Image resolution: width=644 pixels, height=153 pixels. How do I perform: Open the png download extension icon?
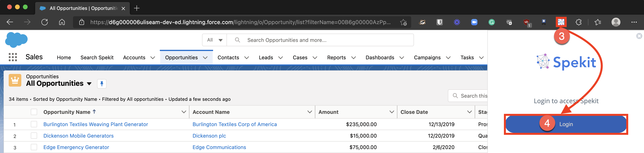544,22
